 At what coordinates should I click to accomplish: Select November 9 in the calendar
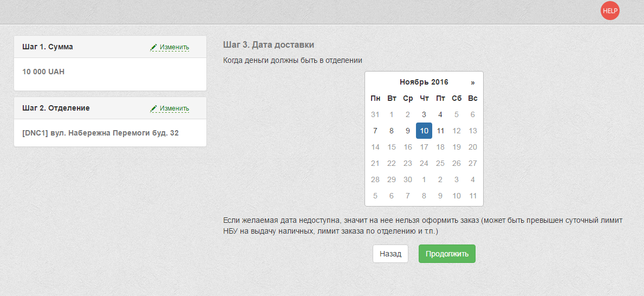[x=408, y=131]
